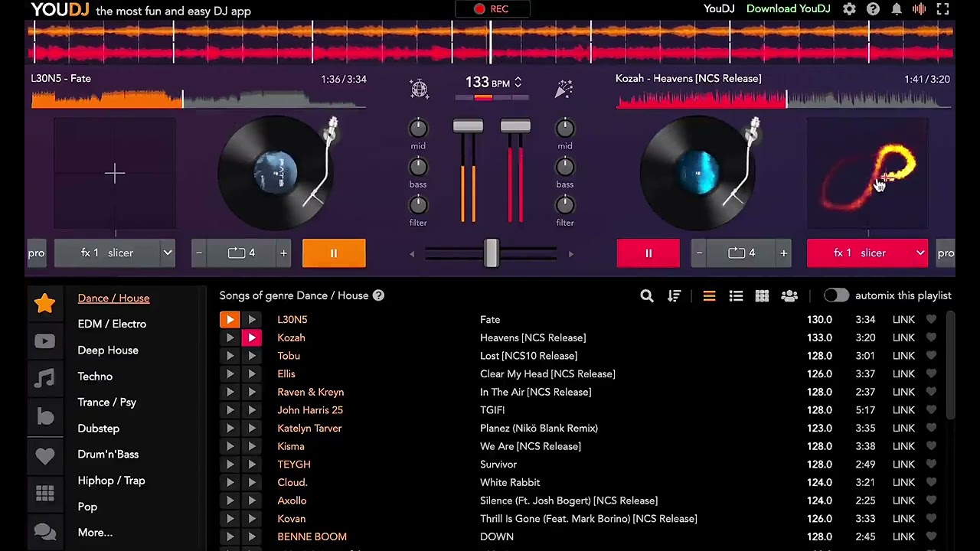Click help icon next to Songs of genre
The height and width of the screenshot is (551, 980).
pyautogui.click(x=378, y=295)
